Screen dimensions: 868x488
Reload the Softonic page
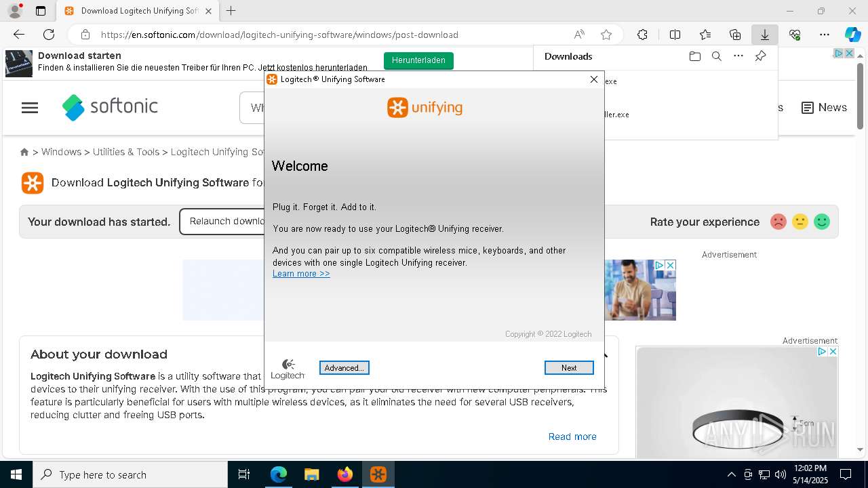49,35
